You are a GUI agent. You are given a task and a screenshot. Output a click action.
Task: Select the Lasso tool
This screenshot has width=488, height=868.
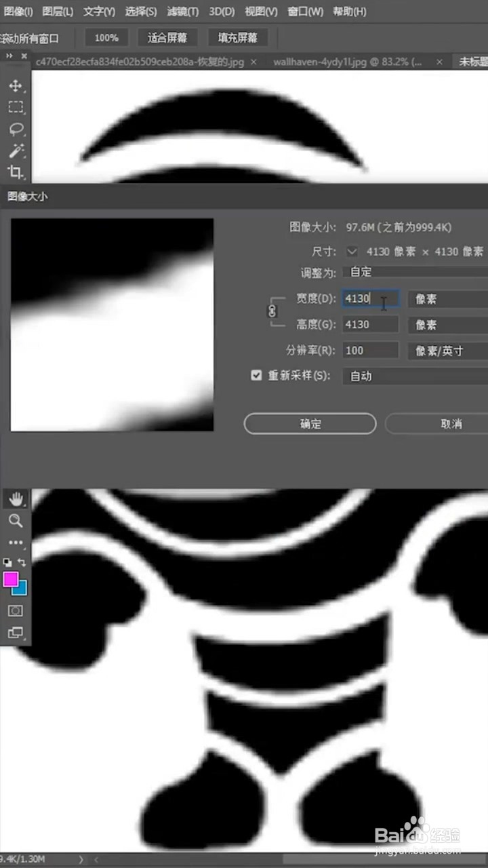16,129
